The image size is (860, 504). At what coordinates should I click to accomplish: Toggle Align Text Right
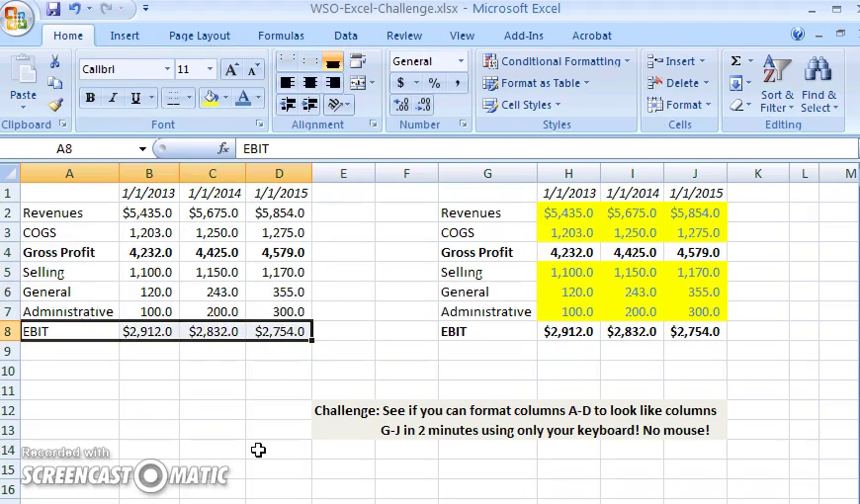click(x=332, y=83)
